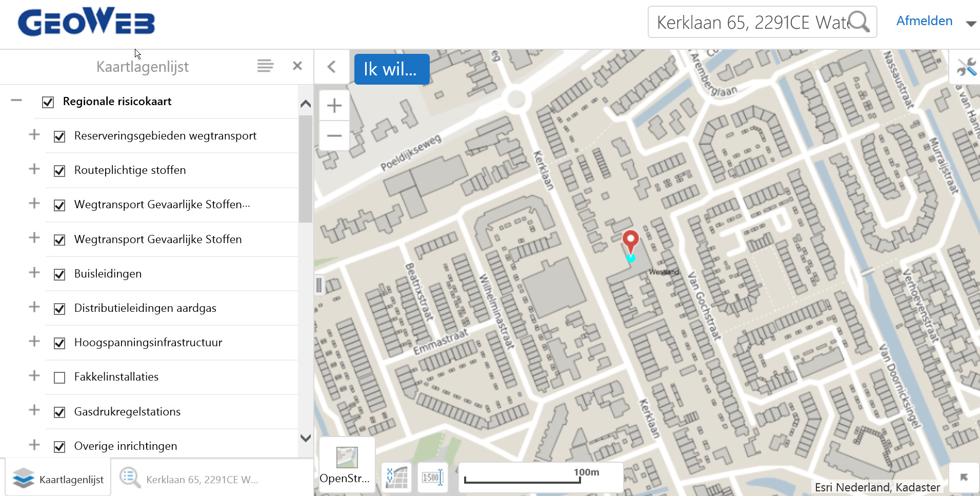Image resolution: width=980 pixels, height=496 pixels.
Task: Open the Afmelden dropdown arrow
Action: tap(970, 23)
